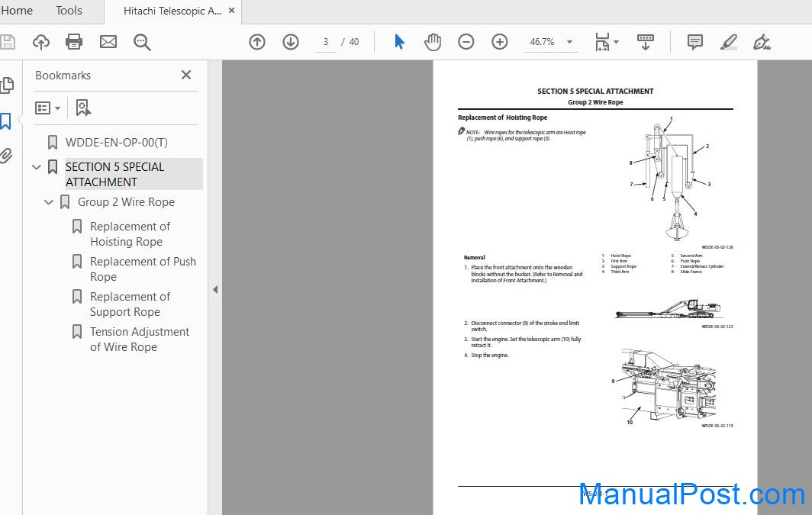The width and height of the screenshot is (812, 515).
Task: Send file by email envelope icon
Action: point(108,42)
